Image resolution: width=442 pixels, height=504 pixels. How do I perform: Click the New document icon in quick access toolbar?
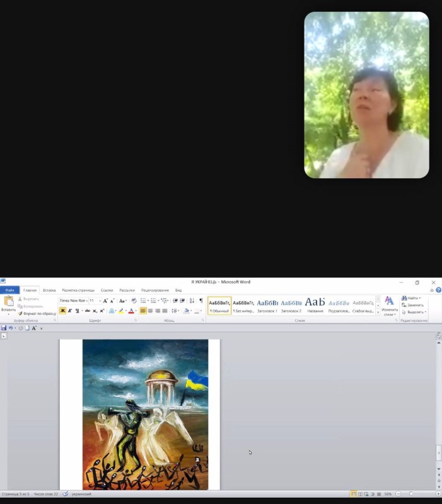(27, 328)
